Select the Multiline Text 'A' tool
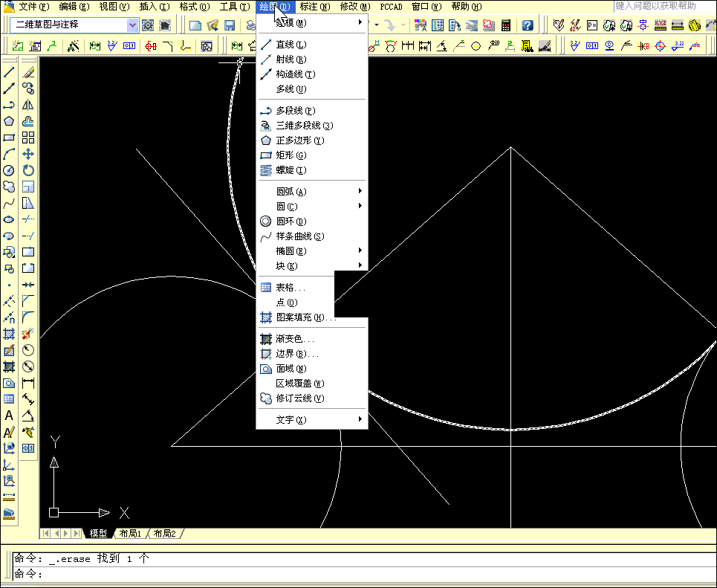 9,416
